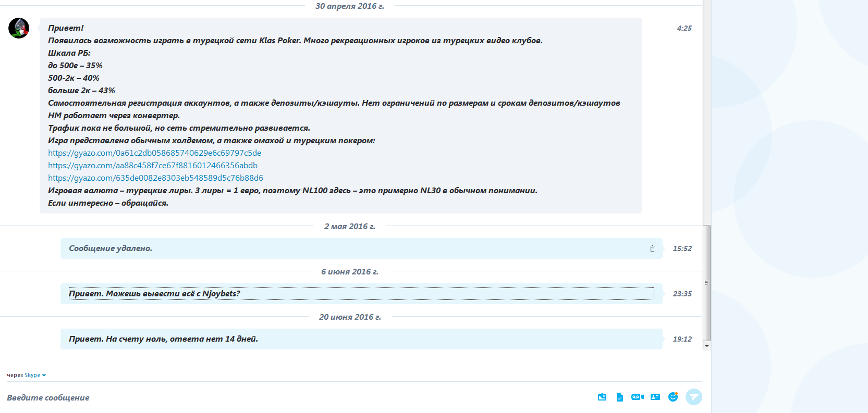Open the 'через Skype' dropdown
868x413 pixels.
click(x=27, y=375)
